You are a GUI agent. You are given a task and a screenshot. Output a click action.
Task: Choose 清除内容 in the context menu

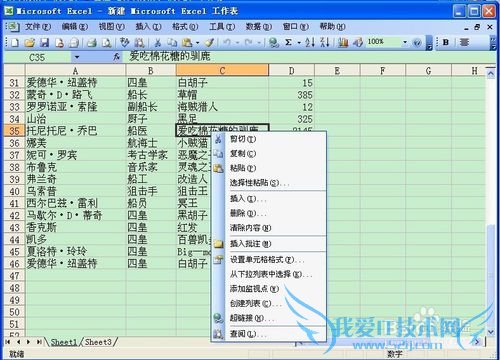[x=269, y=228]
